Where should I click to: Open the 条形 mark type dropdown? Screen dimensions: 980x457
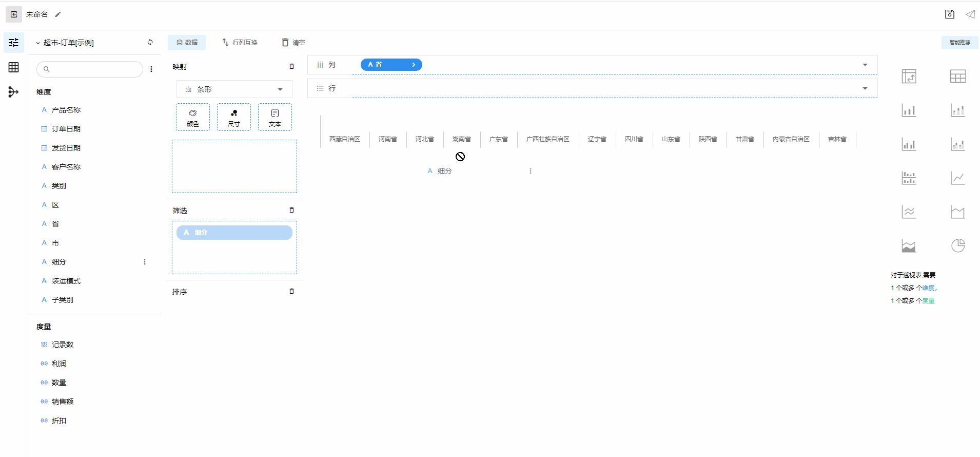pyautogui.click(x=234, y=89)
